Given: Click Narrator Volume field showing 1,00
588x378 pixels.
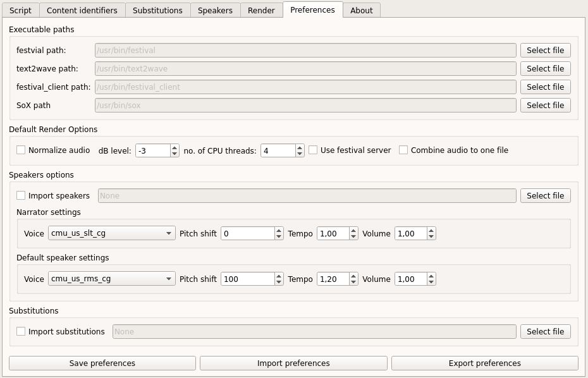Looking at the screenshot, I should click(411, 234).
